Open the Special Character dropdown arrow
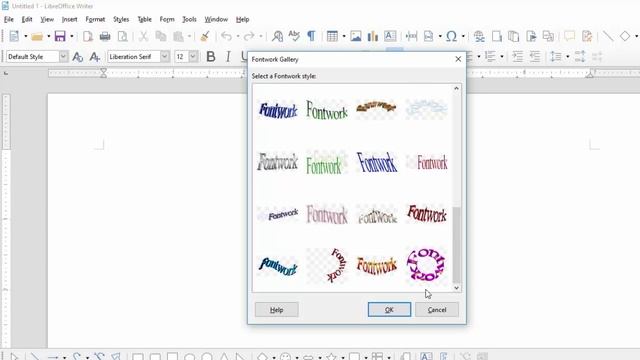 coord(463,36)
